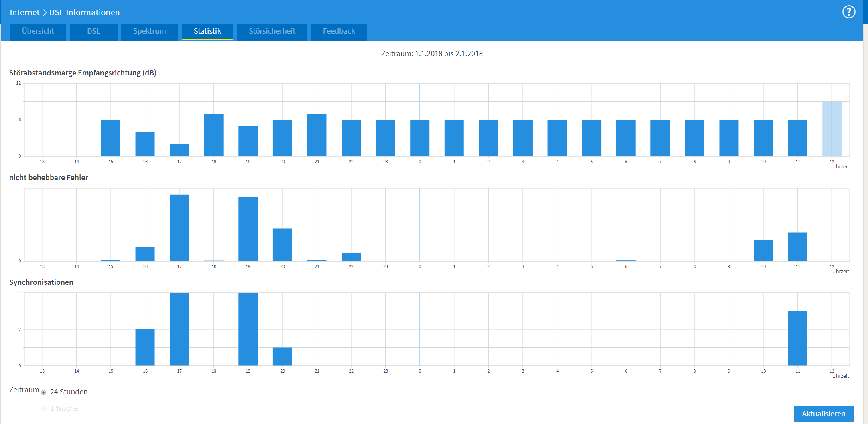Click the hour 19 bar in nicht behebbare Fehler chart
The image size is (868, 424).
click(248, 229)
